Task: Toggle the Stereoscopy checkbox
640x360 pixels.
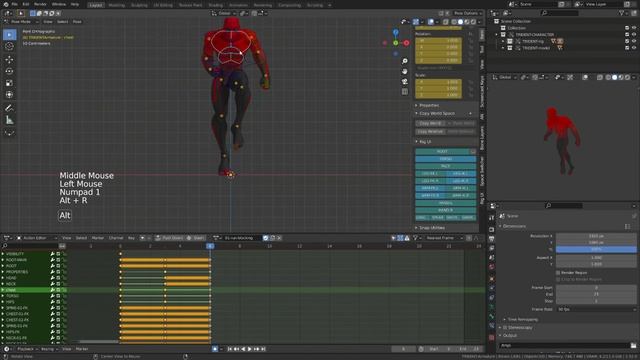Action: click(505, 328)
